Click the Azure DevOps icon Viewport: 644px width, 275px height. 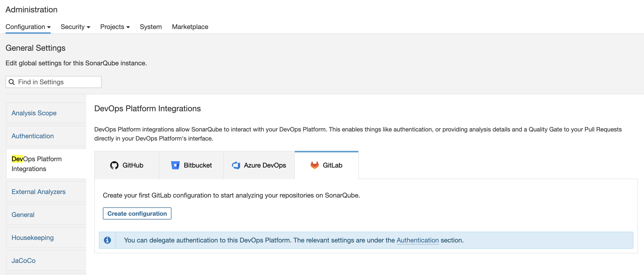point(235,165)
